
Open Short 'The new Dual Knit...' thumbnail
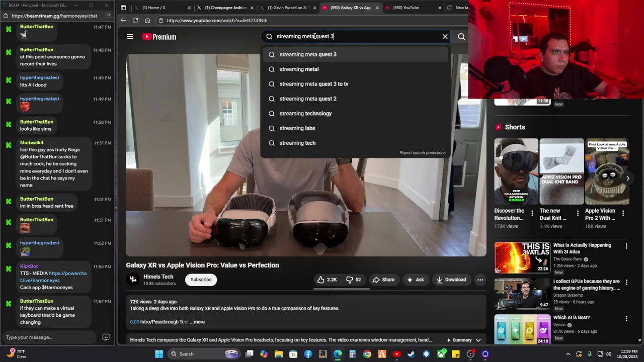click(561, 171)
